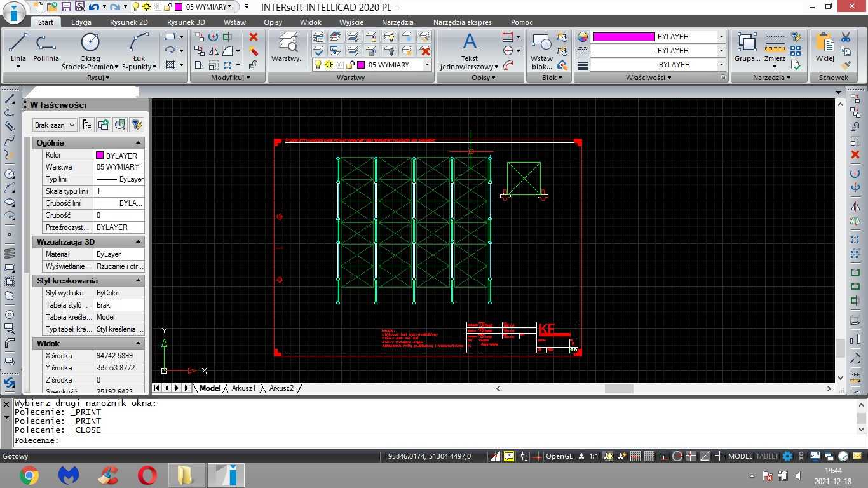Open the Rysunek 3D ribbon tab
This screenshot has height=488, width=868.
(186, 22)
